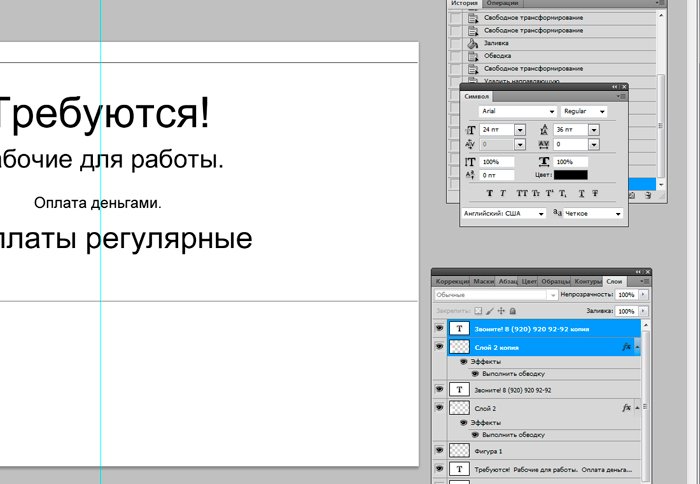Toggle visibility of Слой 2 копия layer

tap(439, 346)
